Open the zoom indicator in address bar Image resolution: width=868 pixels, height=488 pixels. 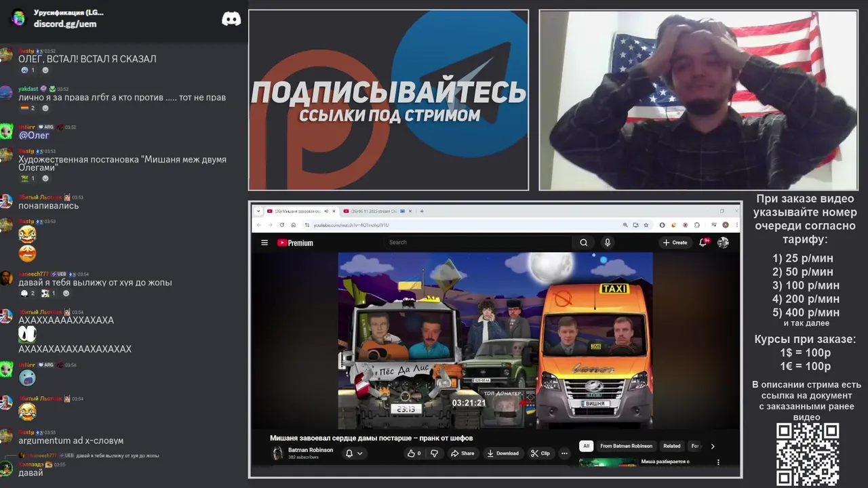pos(625,225)
